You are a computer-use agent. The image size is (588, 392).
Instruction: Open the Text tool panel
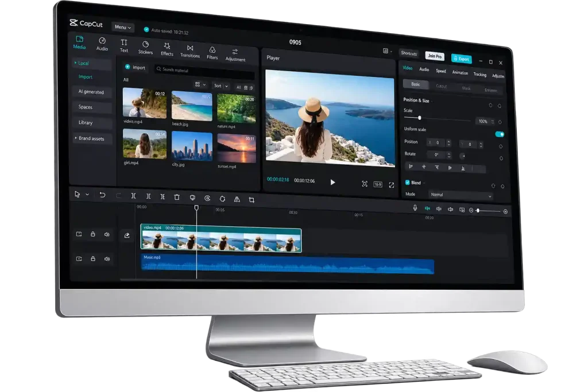[124, 46]
